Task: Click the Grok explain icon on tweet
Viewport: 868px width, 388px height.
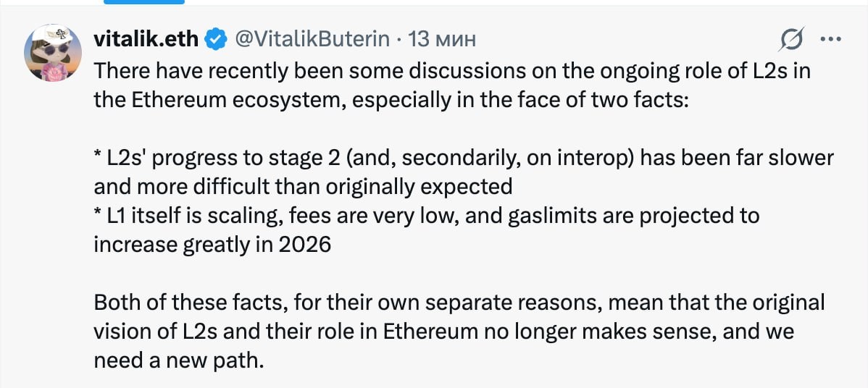Action: 793,40
